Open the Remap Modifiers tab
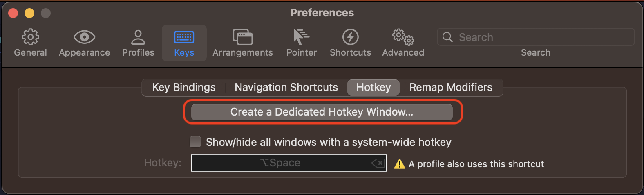The width and height of the screenshot is (644, 195). tap(451, 87)
